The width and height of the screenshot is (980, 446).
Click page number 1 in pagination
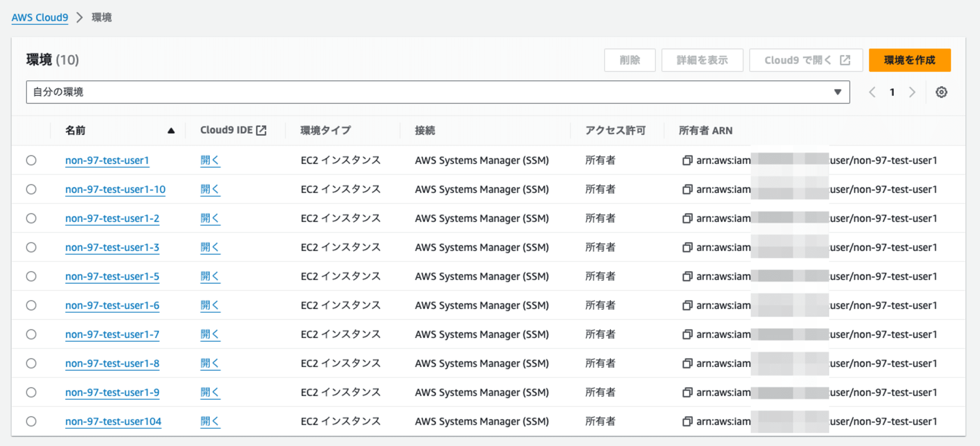[x=892, y=92]
